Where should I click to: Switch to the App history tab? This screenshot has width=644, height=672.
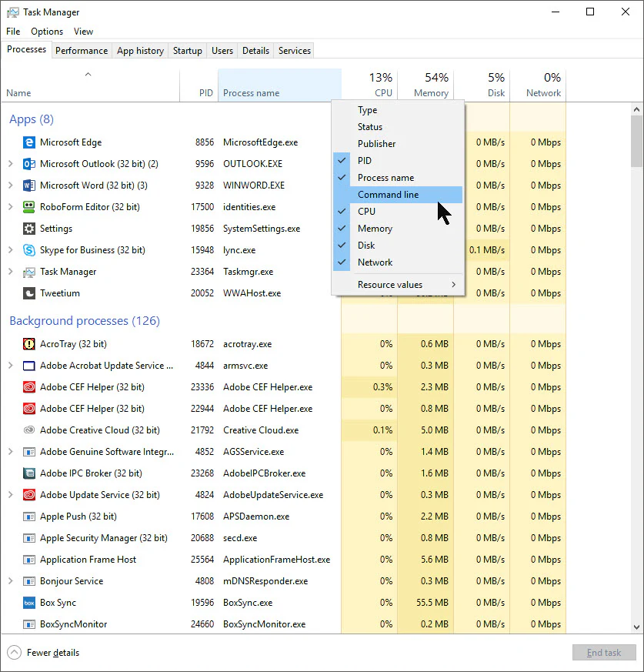140,51
